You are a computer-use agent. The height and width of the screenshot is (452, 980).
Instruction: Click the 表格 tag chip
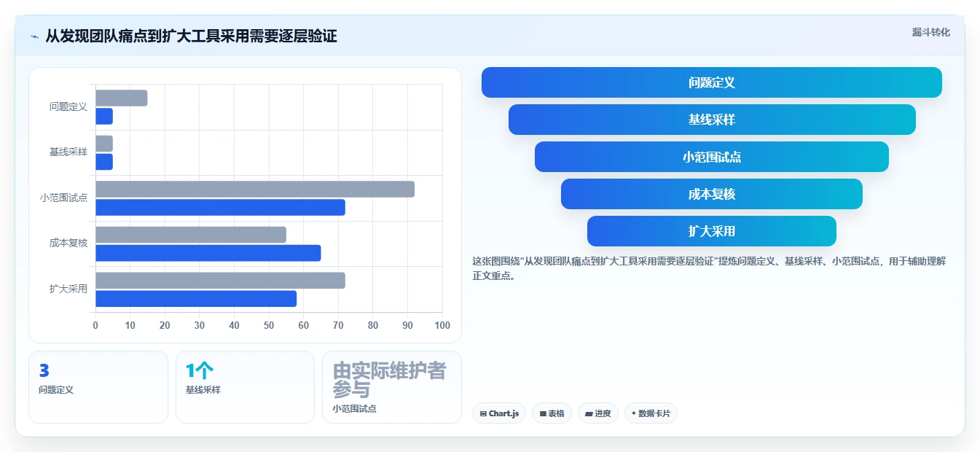(552, 413)
